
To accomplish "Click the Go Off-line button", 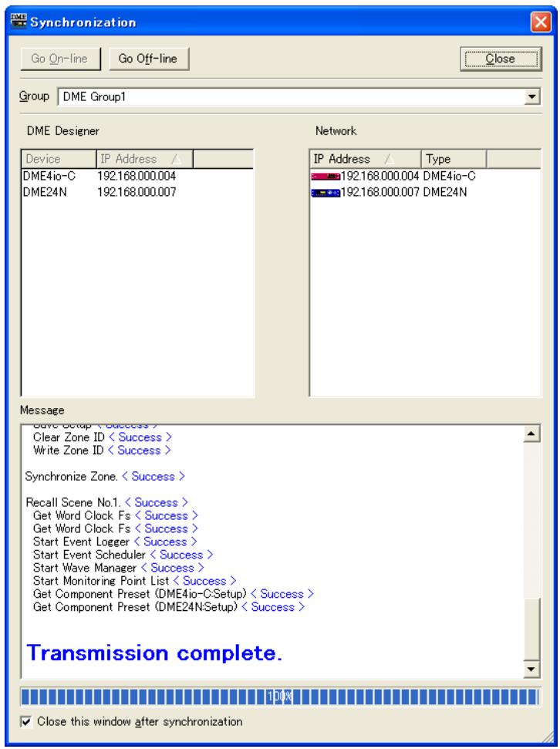I will [x=148, y=59].
